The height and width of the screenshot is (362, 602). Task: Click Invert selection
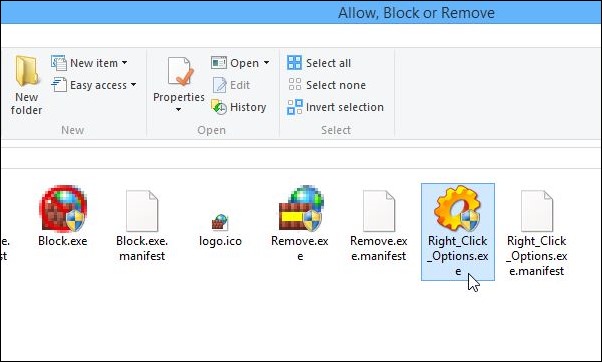coord(336,107)
